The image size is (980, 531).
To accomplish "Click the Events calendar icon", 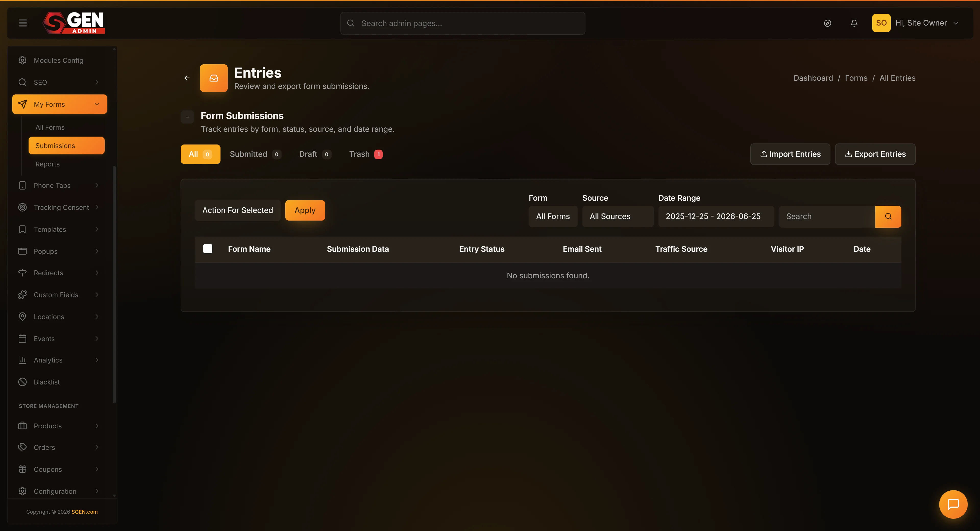I will pyautogui.click(x=22, y=339).
